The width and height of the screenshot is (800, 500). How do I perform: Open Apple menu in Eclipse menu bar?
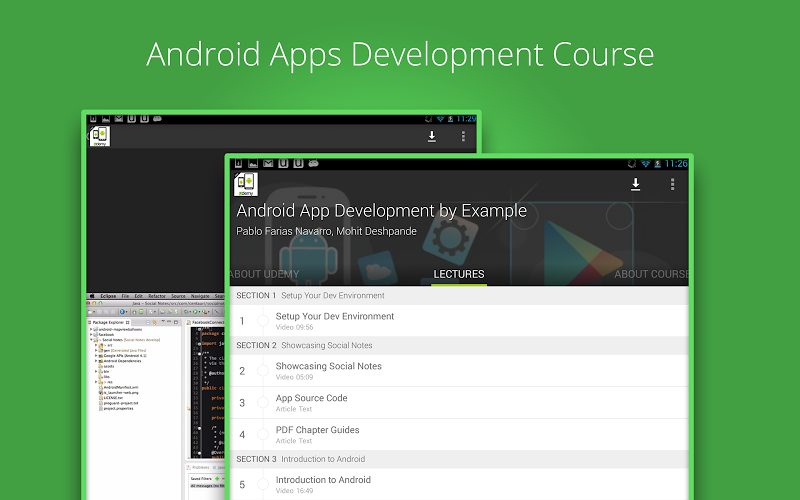coord(92,296)
